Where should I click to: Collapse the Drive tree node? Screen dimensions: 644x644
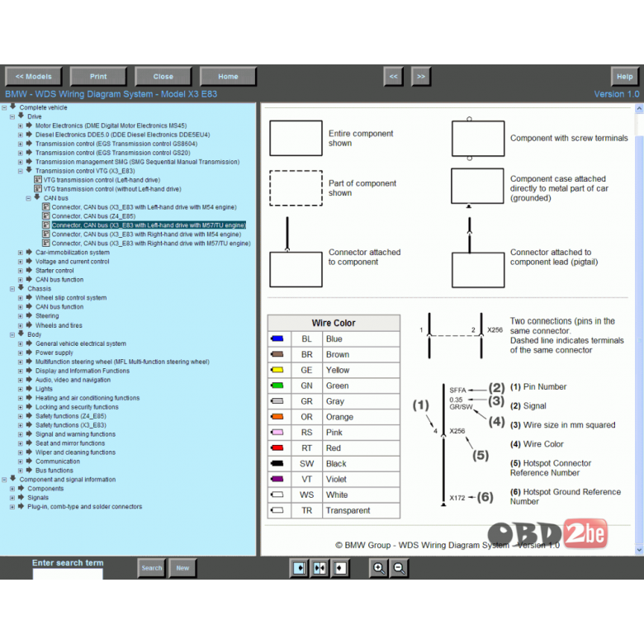click(x=12, y=116)
